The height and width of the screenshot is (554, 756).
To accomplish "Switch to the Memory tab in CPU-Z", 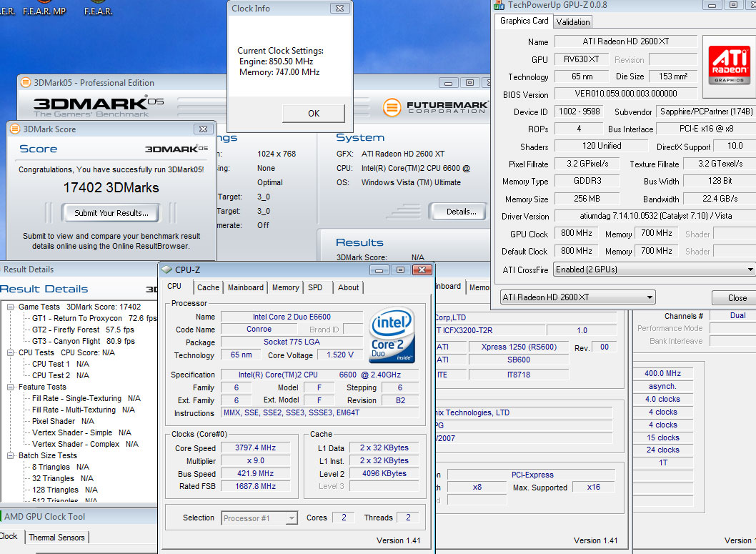I will [x=285, y=287].
